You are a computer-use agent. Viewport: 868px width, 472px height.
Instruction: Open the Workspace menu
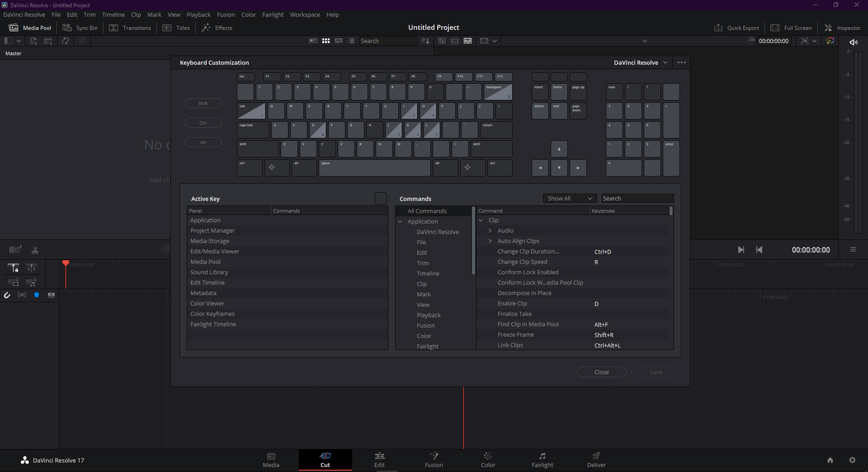pyautogui.click(x=305, y=14)
